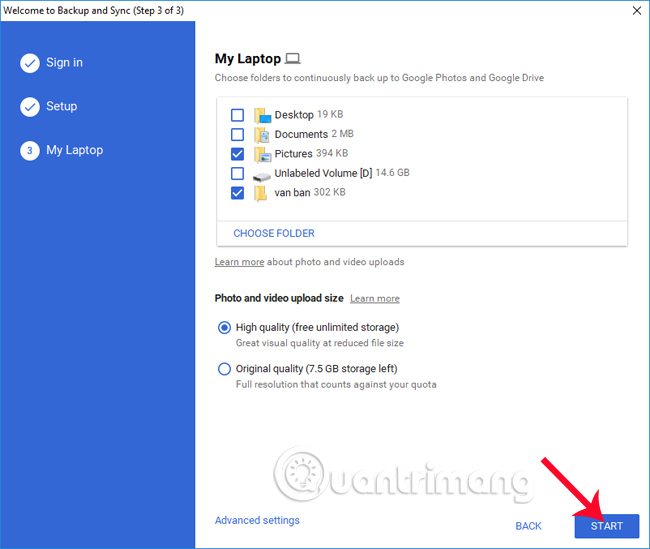Uncheck the Pictures folder checkbox
Viewport: 650px width, 549px height.
[x=237, y=154]
